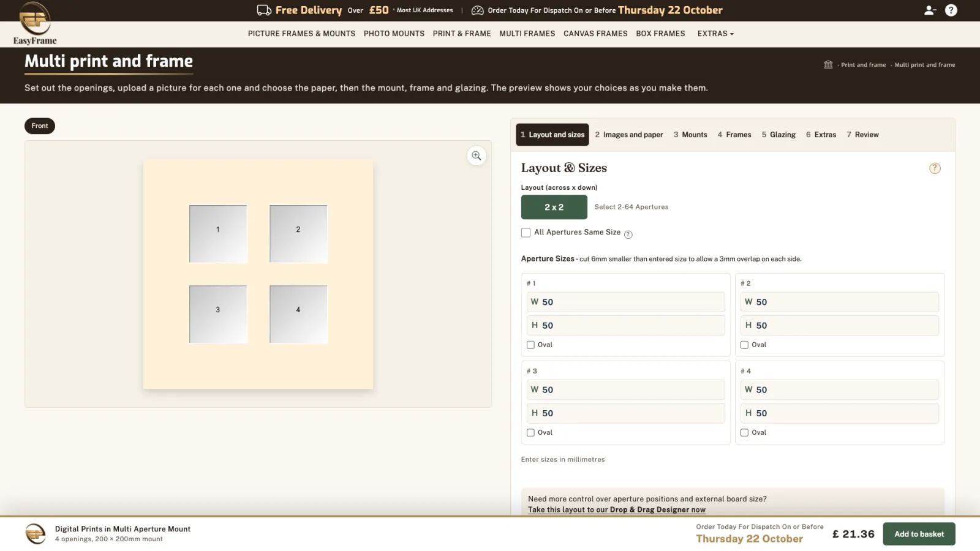Select Layout and sizes step tab

click(552, 135)
